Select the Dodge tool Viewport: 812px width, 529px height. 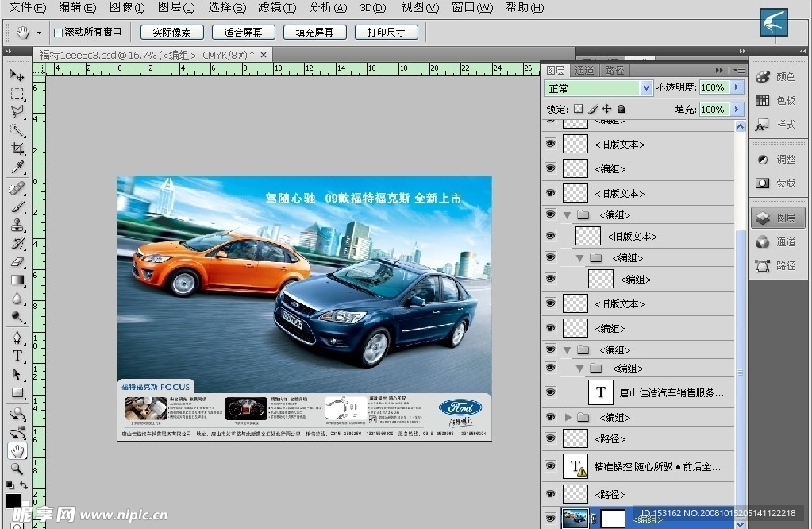point(17,317)
